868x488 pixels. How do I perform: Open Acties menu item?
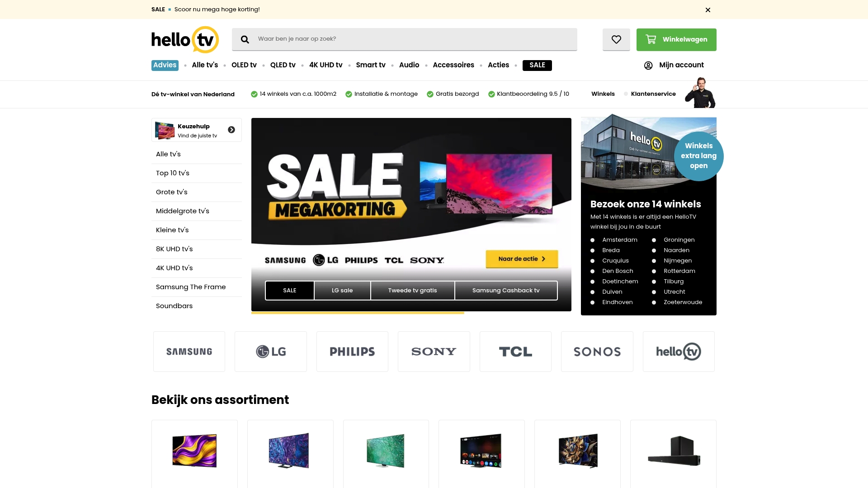(498, 65)
